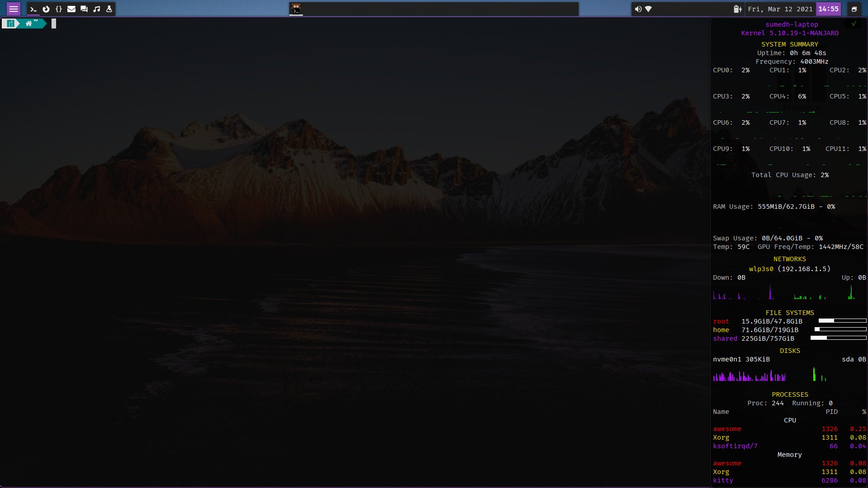Click the date Fri, Mar 12 2021
This screenshot has width=868, height=488.
tap(780, 9)
